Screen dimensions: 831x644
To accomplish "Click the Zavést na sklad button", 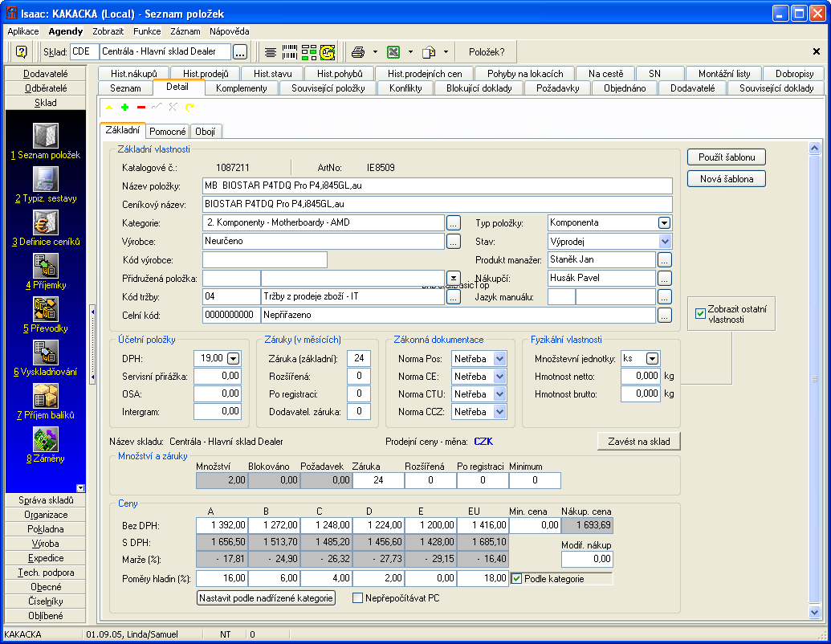I will tap(638, 441).
